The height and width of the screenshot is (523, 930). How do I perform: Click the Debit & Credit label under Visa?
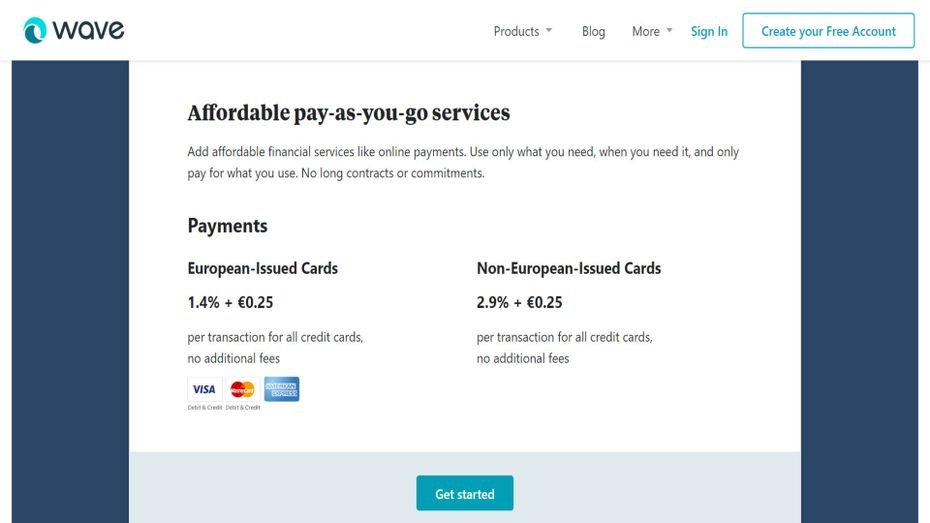point(205,408)
